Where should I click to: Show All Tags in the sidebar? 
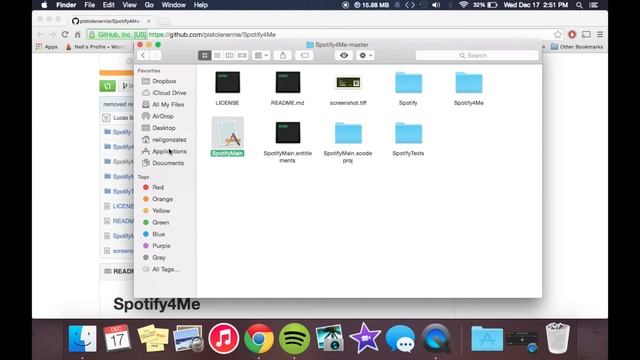(165, 269)
